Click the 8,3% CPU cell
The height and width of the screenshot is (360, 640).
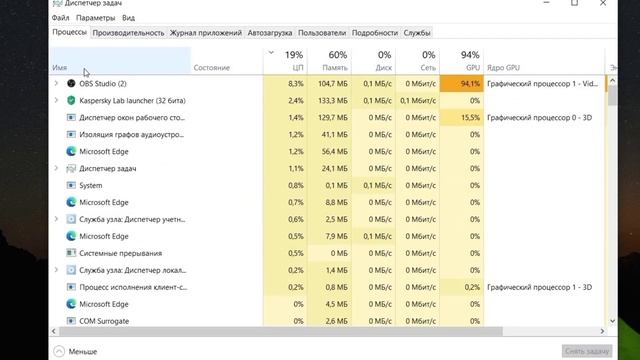click(x=285, y=84)
